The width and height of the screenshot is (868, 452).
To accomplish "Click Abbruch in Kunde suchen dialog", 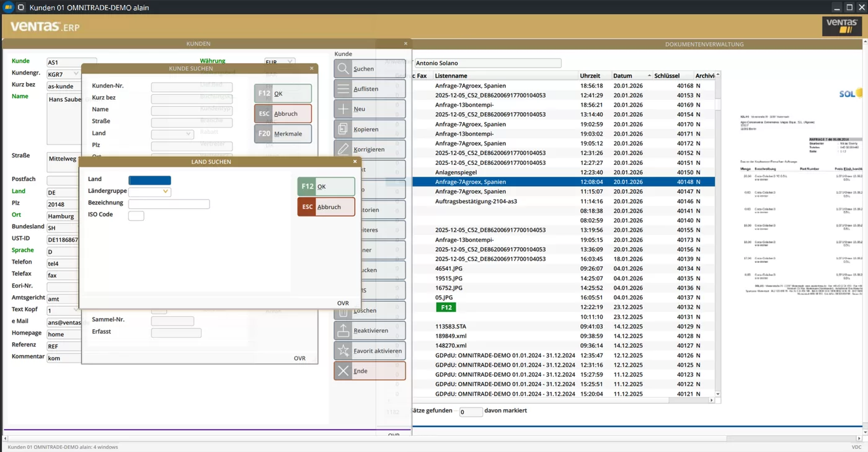I will pos(283,113).
